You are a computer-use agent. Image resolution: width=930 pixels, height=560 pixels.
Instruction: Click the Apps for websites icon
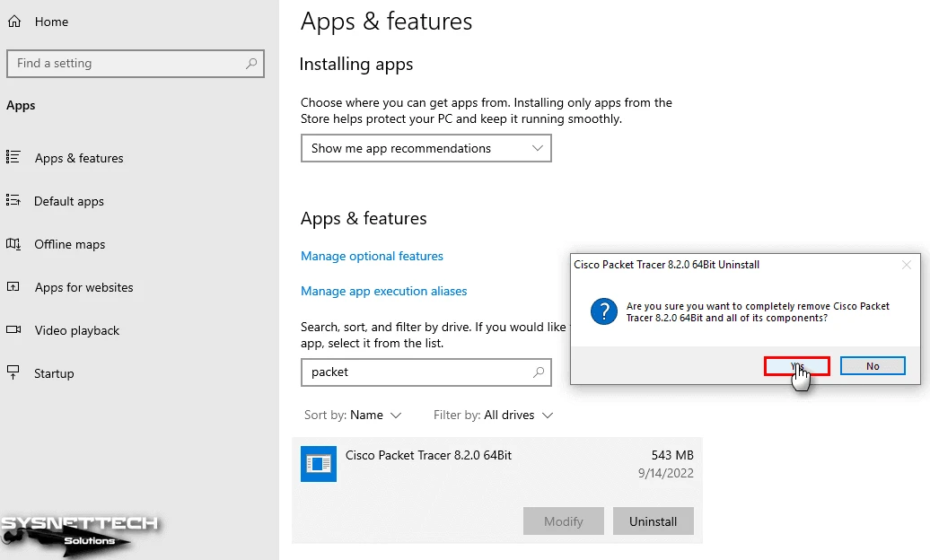[13, 287]
